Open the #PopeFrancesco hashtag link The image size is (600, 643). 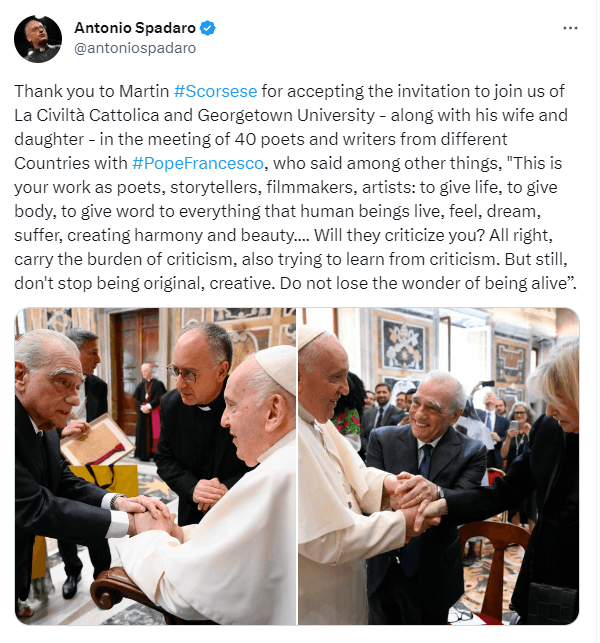198,163
